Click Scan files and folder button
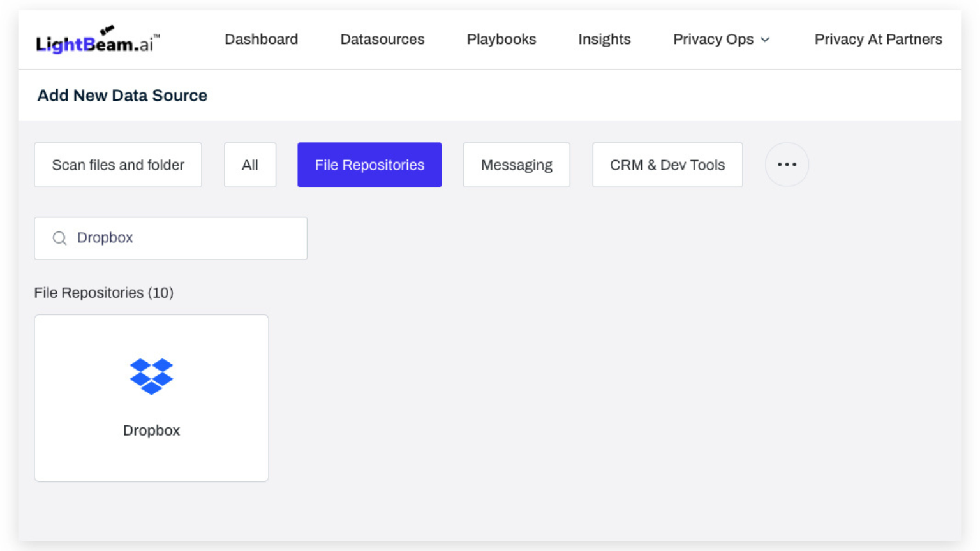This screenshot has height=551, width=980. point(118,165)
